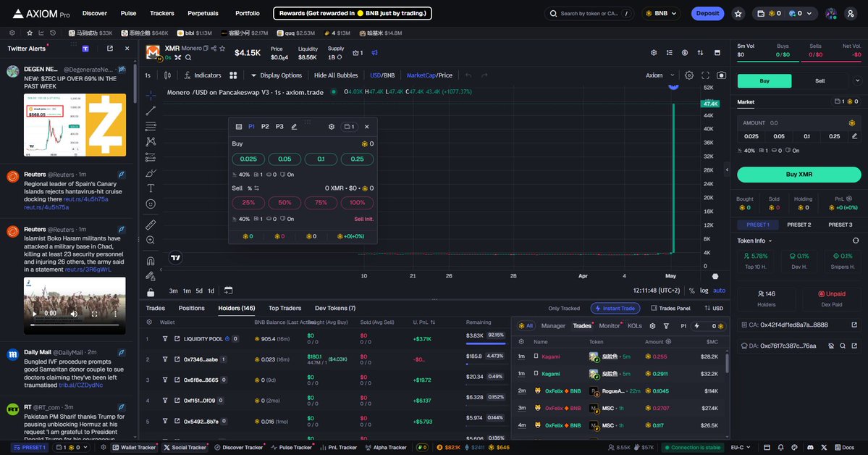Screen dimensions: 868x455
Task: Open EU-C region dropdown
Action: 740,447
